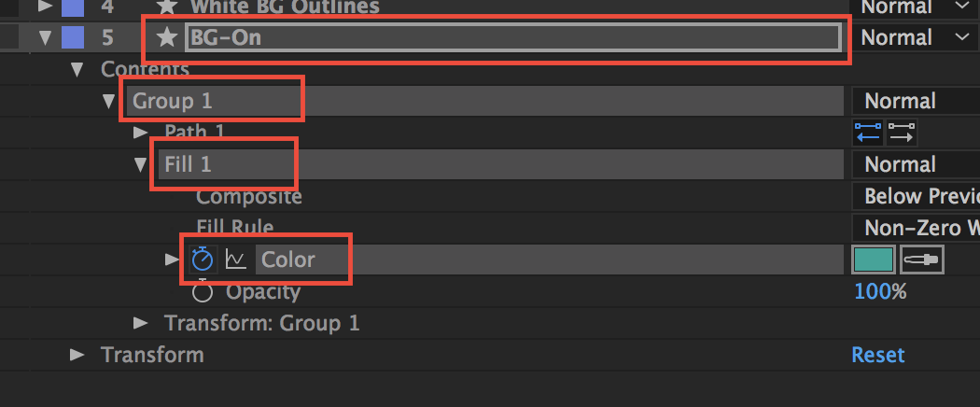Image resolution: width=980 pixels, height=407 pixels.
Task: Set Path 1 direction to normal arrow icon
Action: (x=902, y=133)
